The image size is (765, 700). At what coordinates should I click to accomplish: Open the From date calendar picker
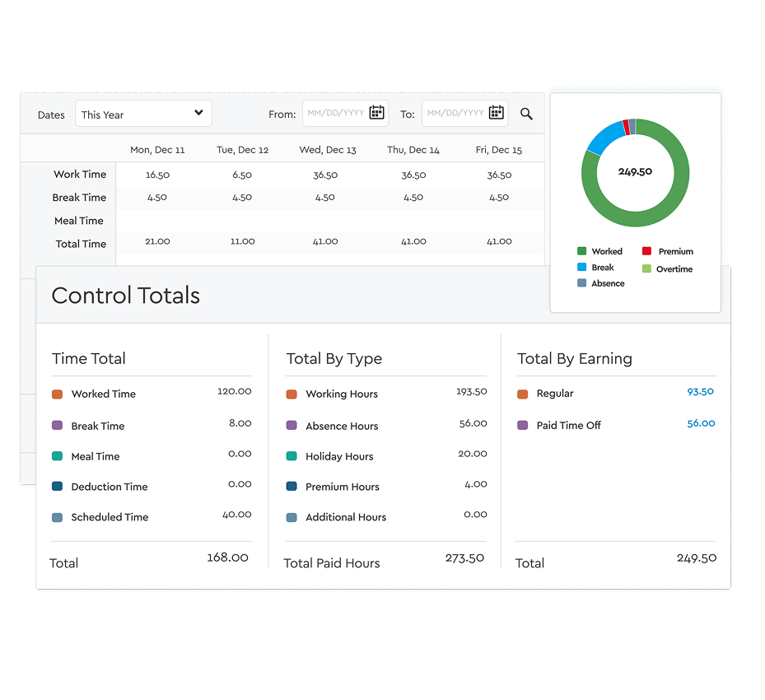[378, 113]
